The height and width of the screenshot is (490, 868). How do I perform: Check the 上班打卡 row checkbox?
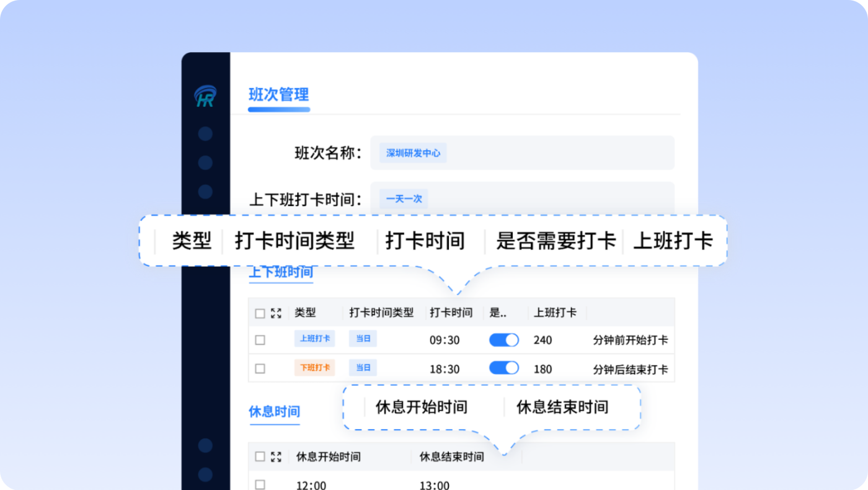coord(260,340)
